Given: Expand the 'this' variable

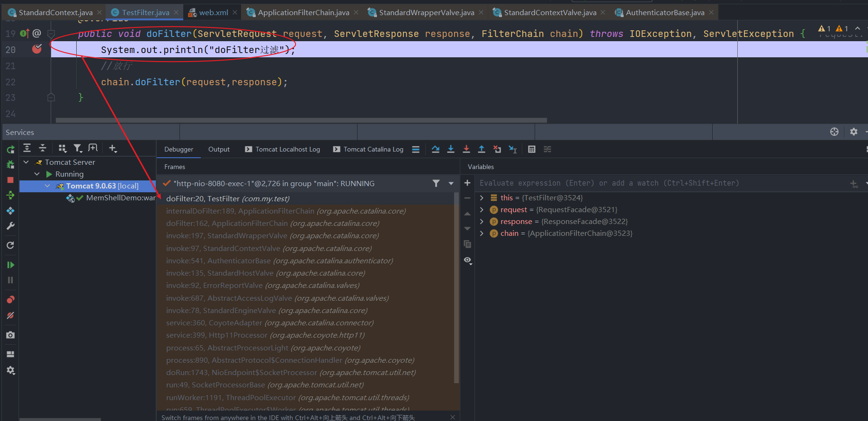Looking at the screenshot, I should click(482, 197).
